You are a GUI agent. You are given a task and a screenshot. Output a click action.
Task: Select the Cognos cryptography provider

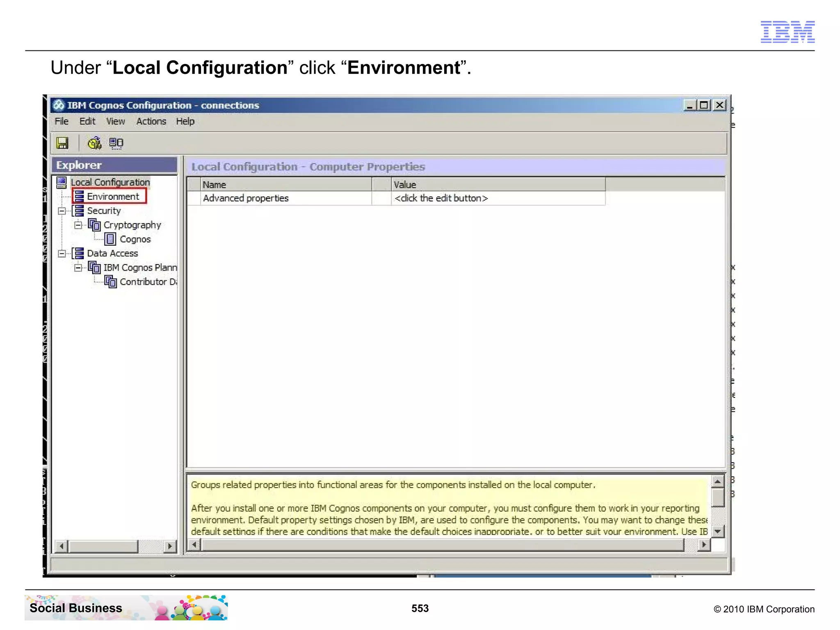coord(135,239)
